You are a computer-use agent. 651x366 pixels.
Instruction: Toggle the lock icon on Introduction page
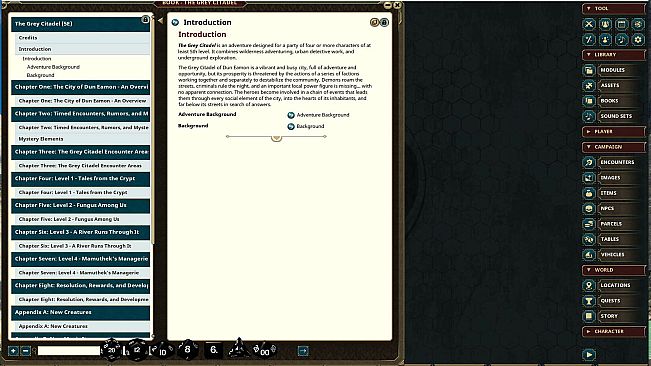click(384, 22)
